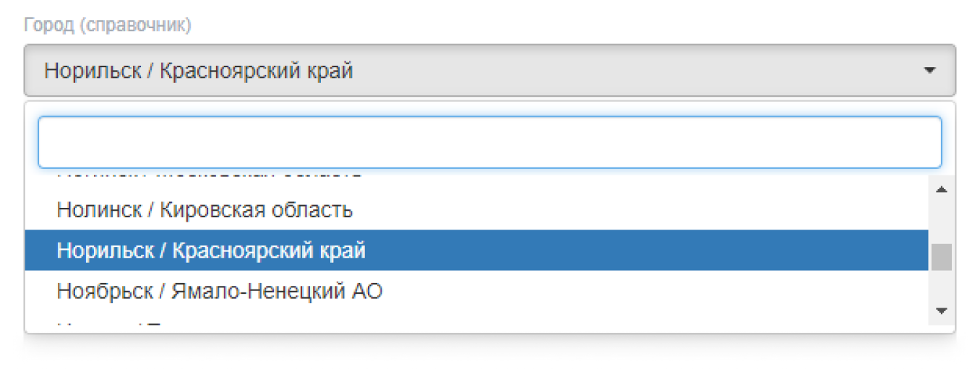Click the 'Норильск / Красноярский край' text in the closed combobox
Viewport: 980px width, 374px height.
click(199, 71)
